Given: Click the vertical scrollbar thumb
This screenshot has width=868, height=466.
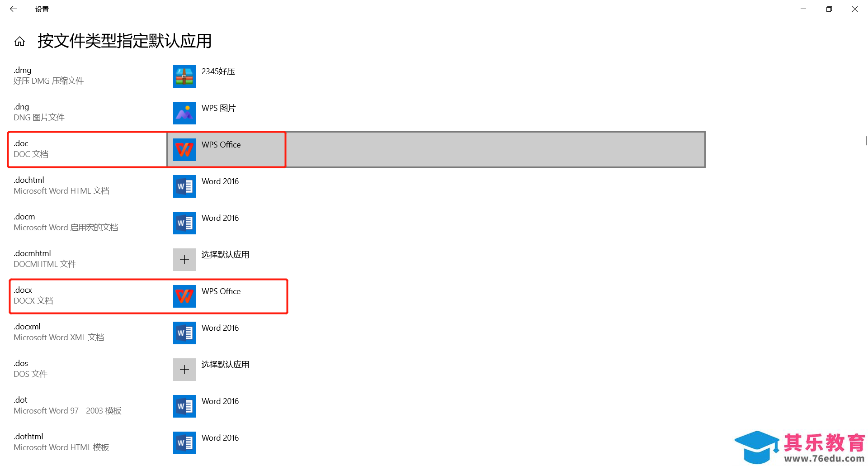Looking at the screenshot, I should pyautogui.click(x=866, y=141).
